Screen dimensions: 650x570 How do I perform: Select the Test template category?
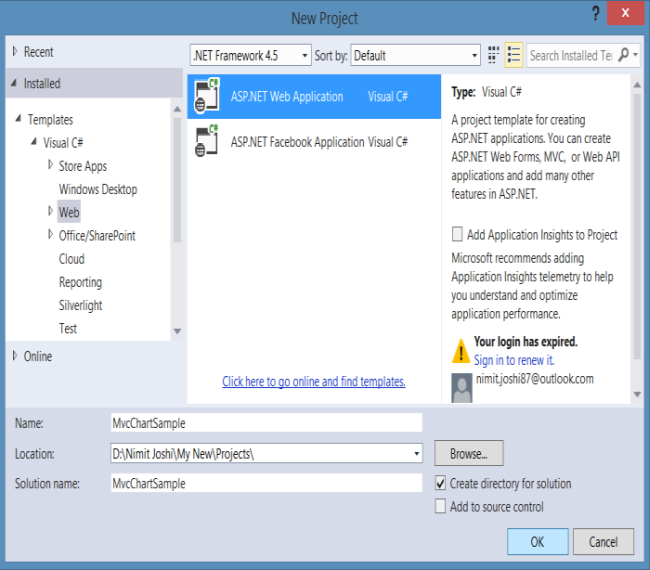[68, 329]
